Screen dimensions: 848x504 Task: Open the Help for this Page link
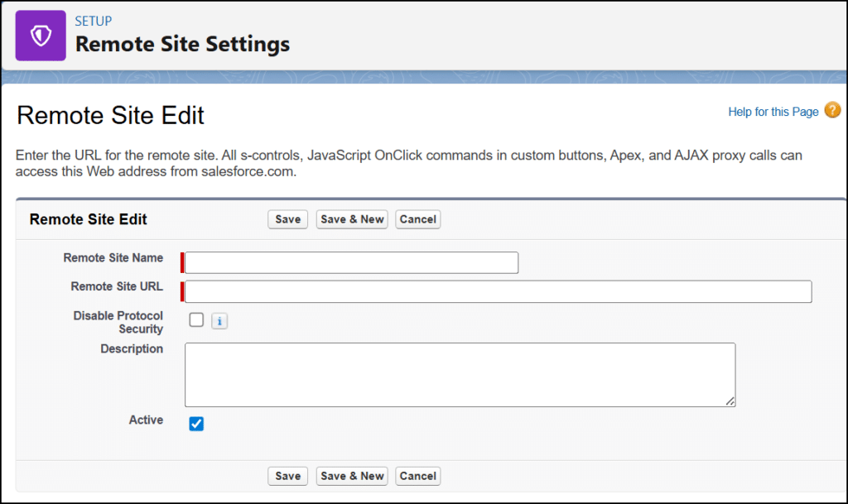(773, 112)
